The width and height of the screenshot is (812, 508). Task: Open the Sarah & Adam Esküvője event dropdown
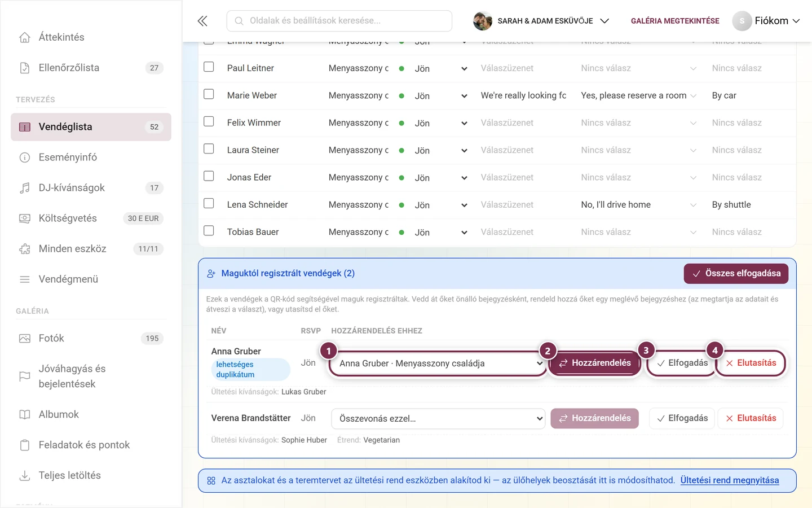(x=542, y=21)
